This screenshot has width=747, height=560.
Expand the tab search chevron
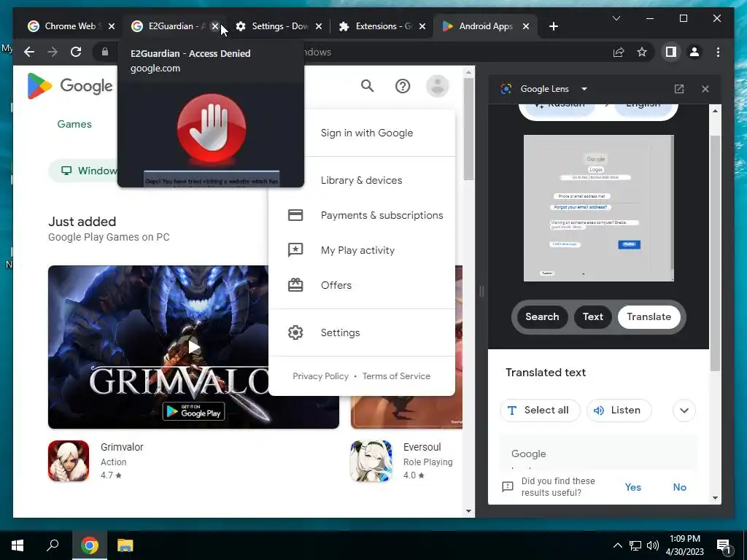tap(616, 18)
